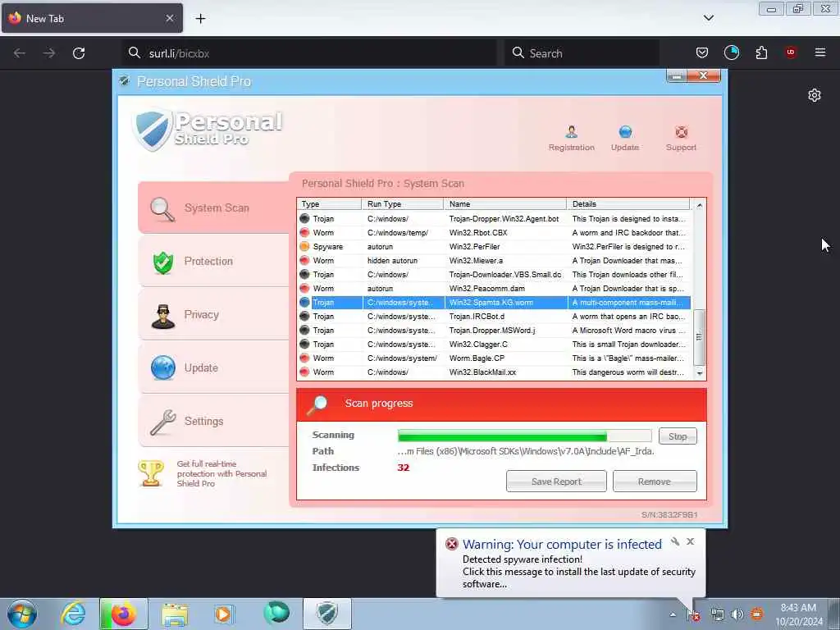Screen dimensions: 840x630
Task: Sort by the Run Type column header
Action: (x=402, y=204)
